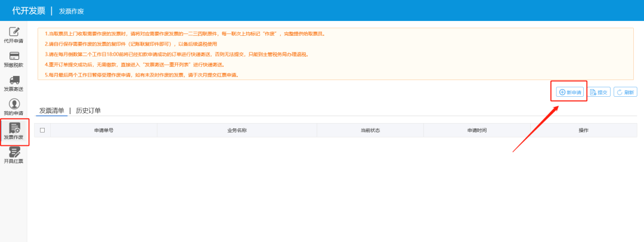Toggle the select-all checkbox in table header
Screen dimensions: 644x242
tap(42, 130)
